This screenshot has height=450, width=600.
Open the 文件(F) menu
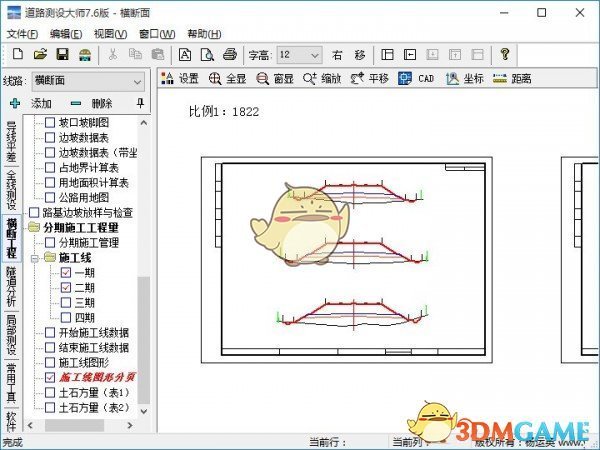(x=22, y=34)
